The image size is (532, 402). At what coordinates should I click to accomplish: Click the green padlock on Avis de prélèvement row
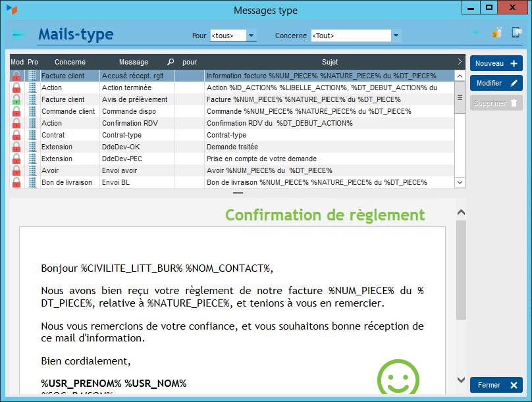click(x=16, y=100)
